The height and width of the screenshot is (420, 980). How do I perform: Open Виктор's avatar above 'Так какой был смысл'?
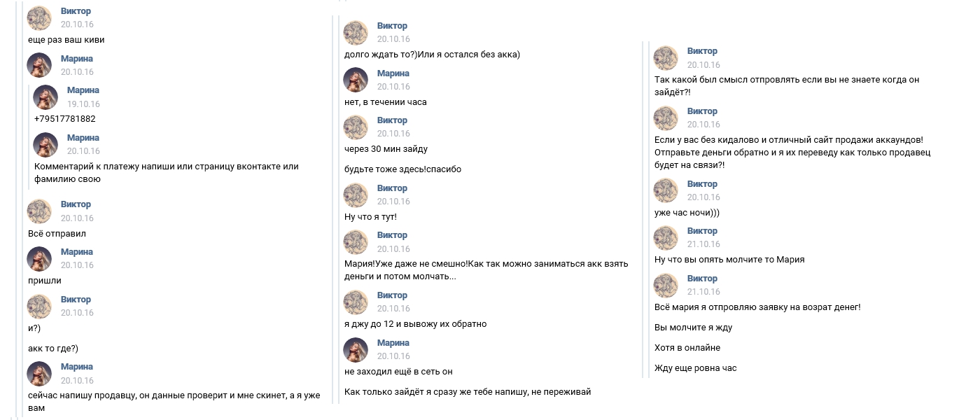[666, 57]
